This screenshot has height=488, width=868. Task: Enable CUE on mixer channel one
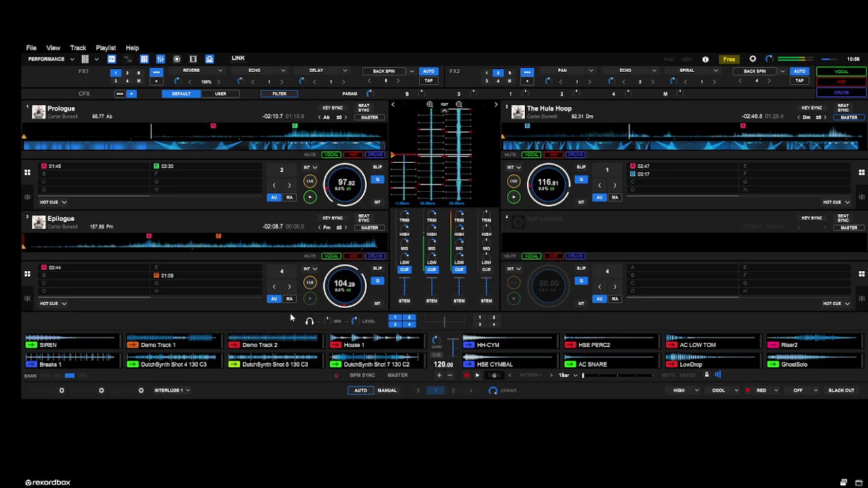pos(404,270)
